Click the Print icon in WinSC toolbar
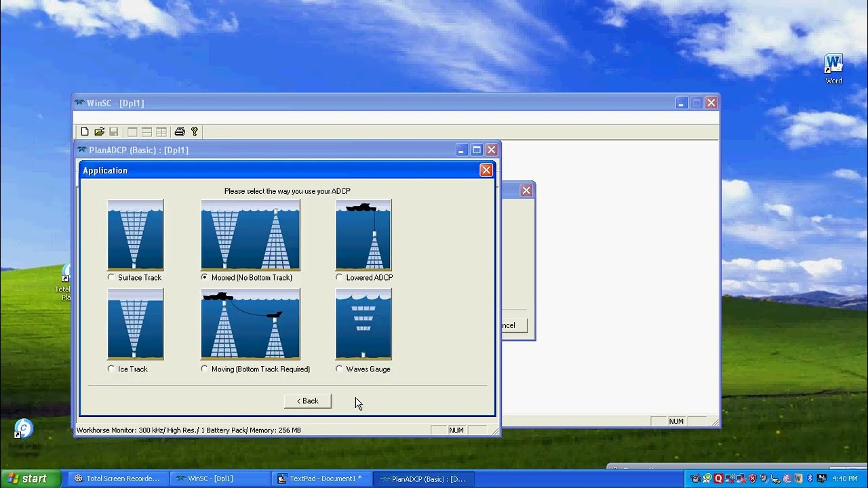Screen dimensions: 868x488 click(180, 131)
